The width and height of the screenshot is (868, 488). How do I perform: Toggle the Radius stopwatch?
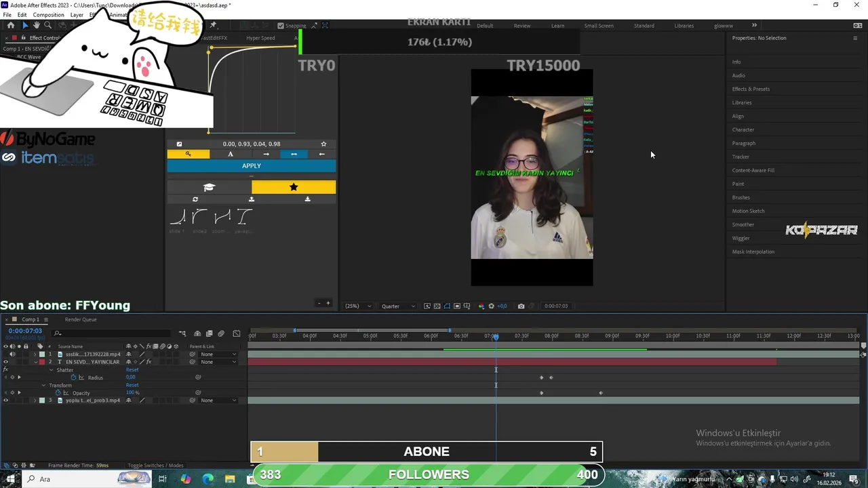point(73,378)
